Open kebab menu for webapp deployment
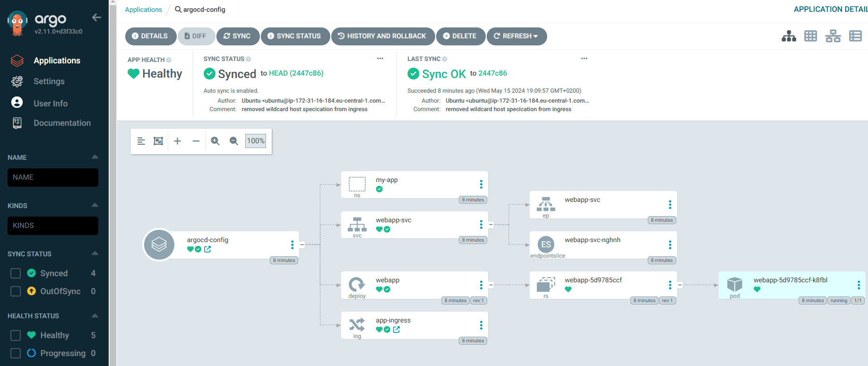Viewport: 868px width, 366px height. (x=481, y=285)
